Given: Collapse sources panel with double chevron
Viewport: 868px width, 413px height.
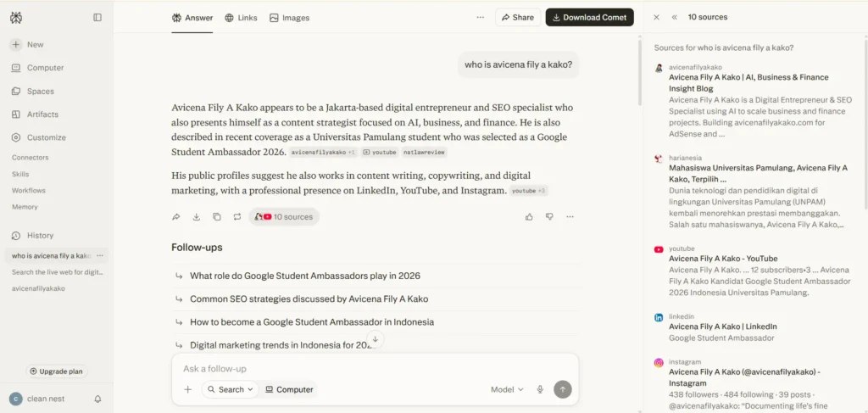Looking at the screenshot, I should tap(674, 17).
